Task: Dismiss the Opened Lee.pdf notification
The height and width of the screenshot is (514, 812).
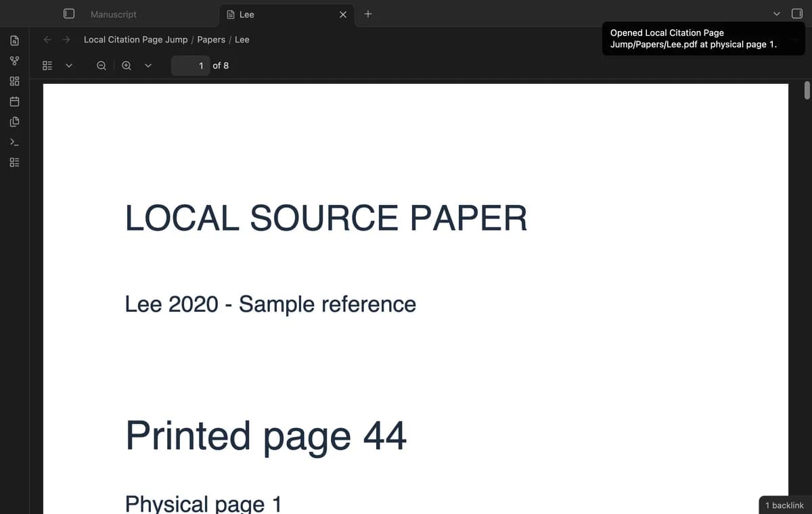Action: coord(703,39)
